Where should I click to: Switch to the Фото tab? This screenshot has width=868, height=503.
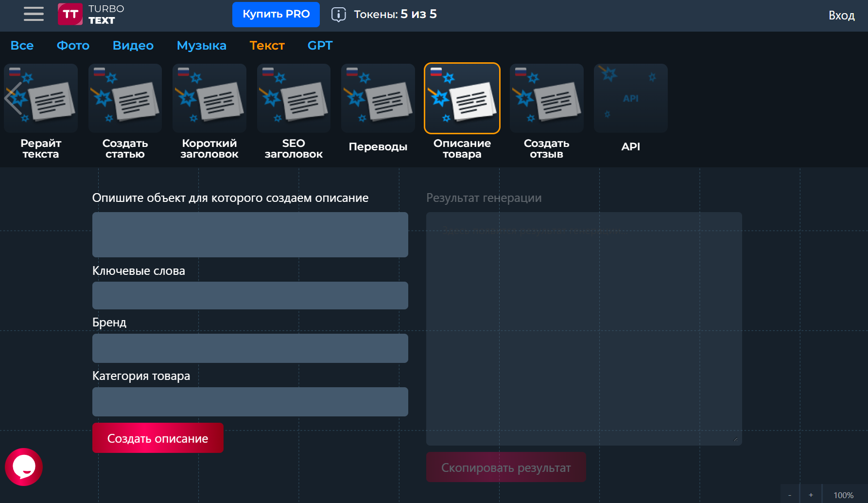73,46
